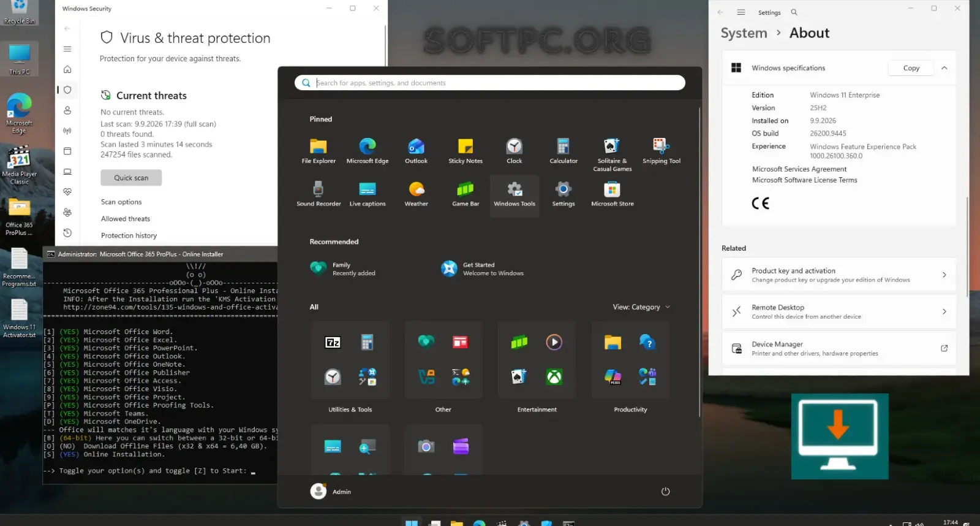Open Microsoft Store from pinned apps

pyautogui.click(x=612, y=194)
